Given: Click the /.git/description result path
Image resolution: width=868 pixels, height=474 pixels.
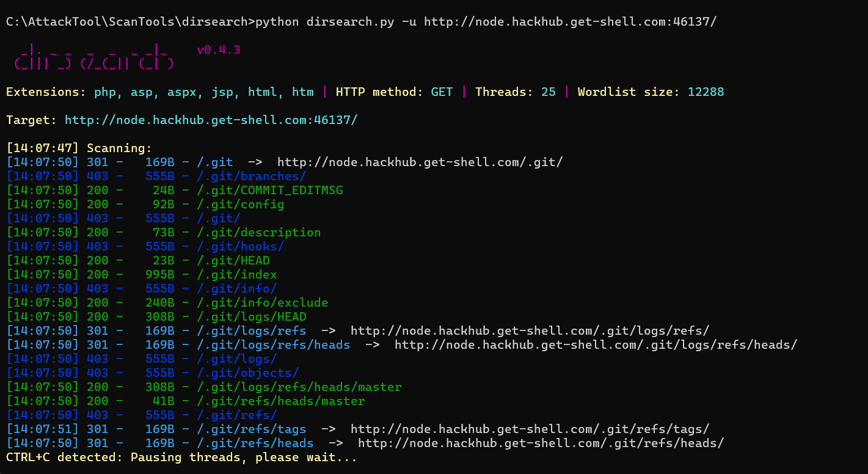Looking at the screenshot, I should pos(258,232).
